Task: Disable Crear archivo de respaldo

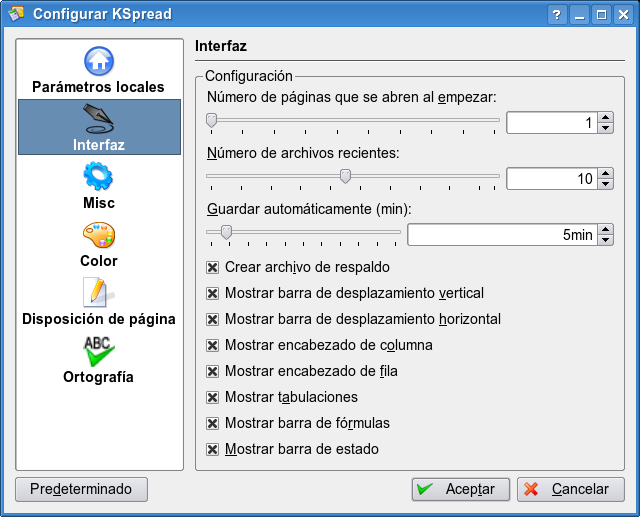Action: pyautogui.click(x=212, y=268)
